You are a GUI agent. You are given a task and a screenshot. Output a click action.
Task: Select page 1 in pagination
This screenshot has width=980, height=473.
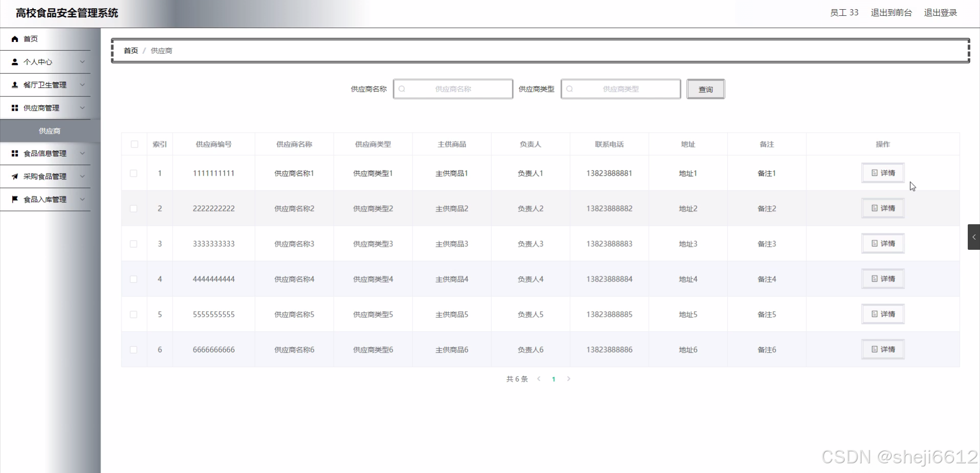[x=553, y=379]
